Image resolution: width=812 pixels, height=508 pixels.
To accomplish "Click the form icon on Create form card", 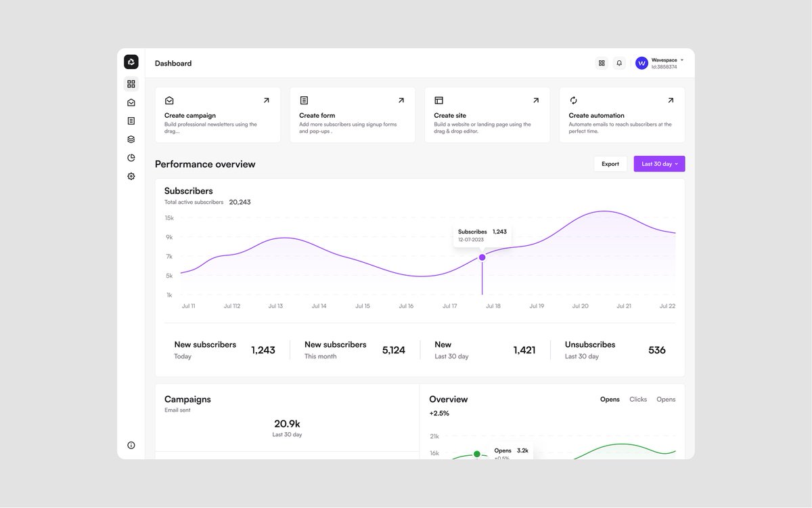I will (304, 100).
